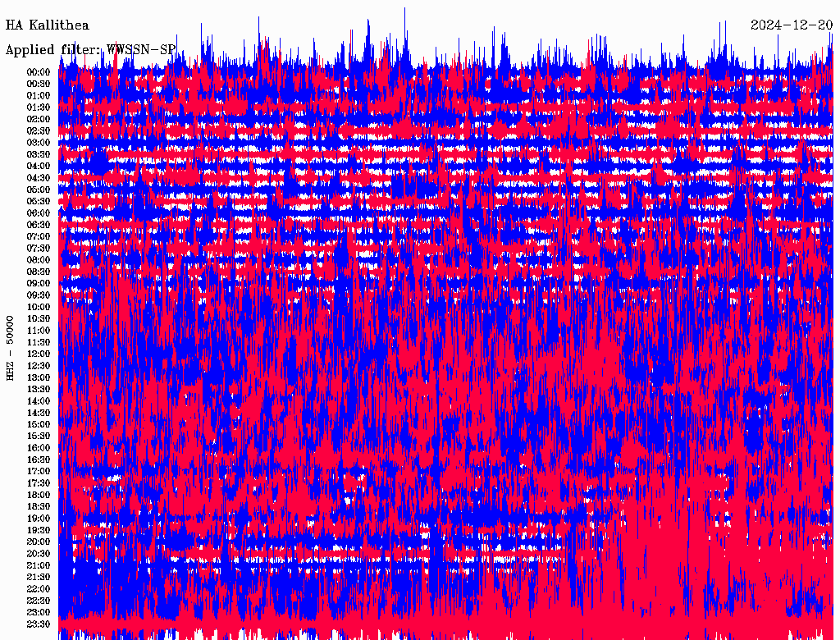Click the 07:00 time label

[39, 237]
